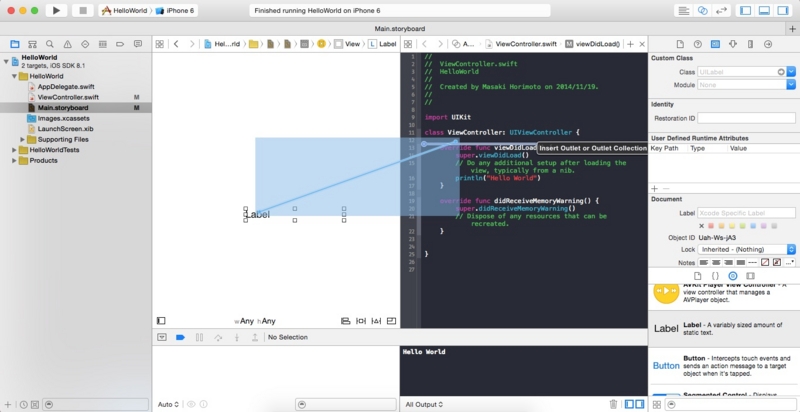Show the Size inspector
Viewport: 800px width, 412px height.
pyautogui.click(x=751, y=44)
